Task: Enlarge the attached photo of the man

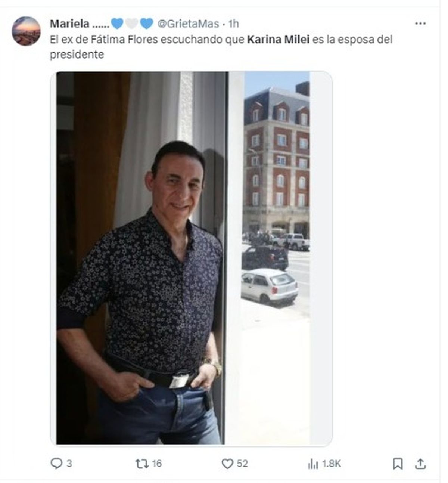Action: click(191, 258)
